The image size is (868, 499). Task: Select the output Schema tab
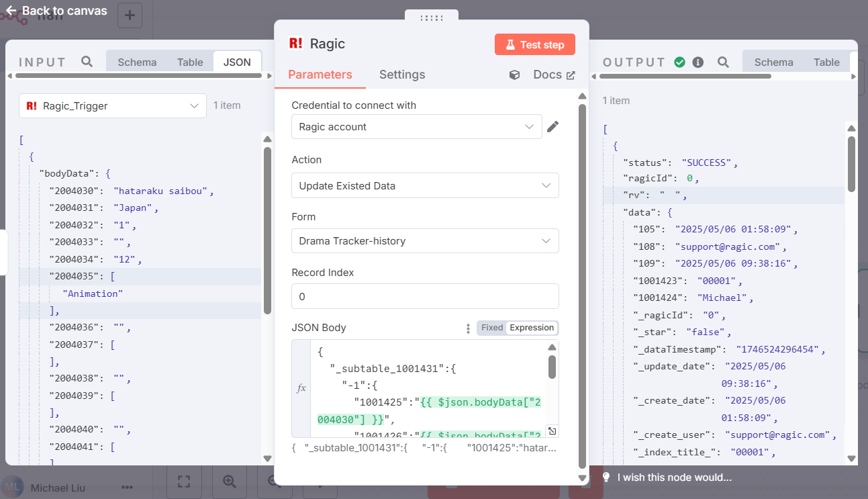tap(773, 62)
